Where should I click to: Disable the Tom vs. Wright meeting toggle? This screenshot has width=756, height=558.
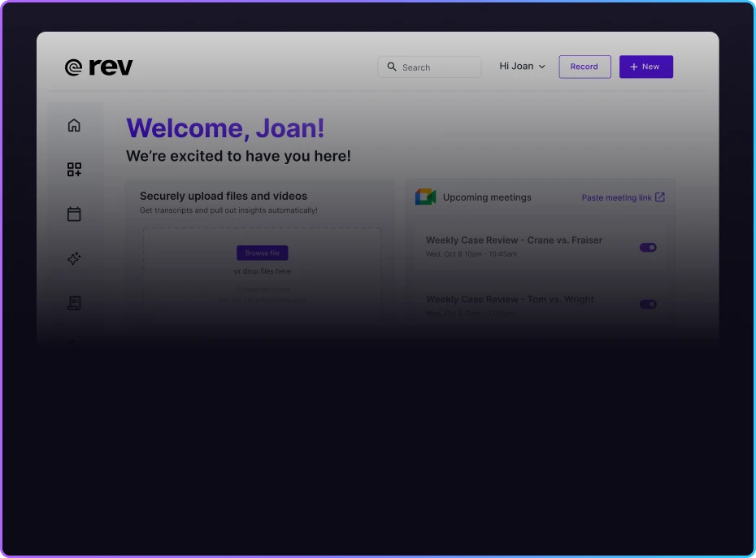point(647,304)
